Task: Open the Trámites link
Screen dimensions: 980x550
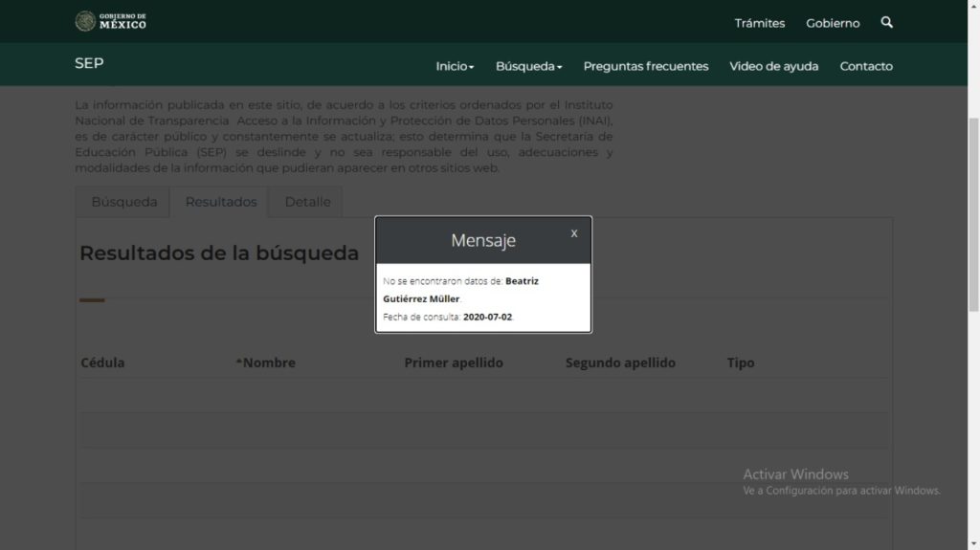Action: (x=759, y=23)
